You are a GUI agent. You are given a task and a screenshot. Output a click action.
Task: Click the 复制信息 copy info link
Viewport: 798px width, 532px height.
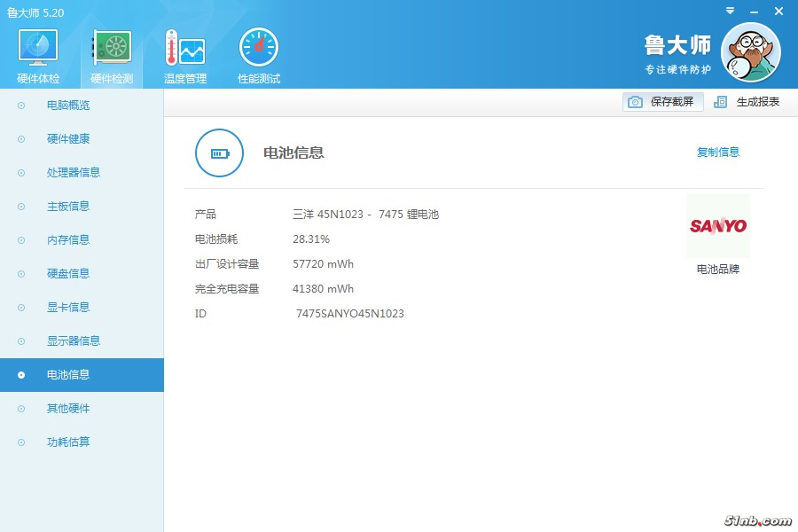pos(717,153)
